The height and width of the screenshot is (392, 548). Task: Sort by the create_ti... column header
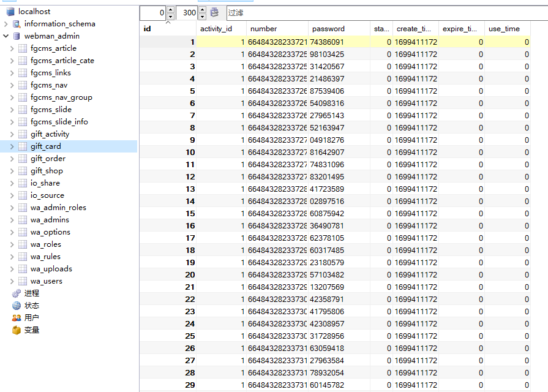tap(416, 29)
